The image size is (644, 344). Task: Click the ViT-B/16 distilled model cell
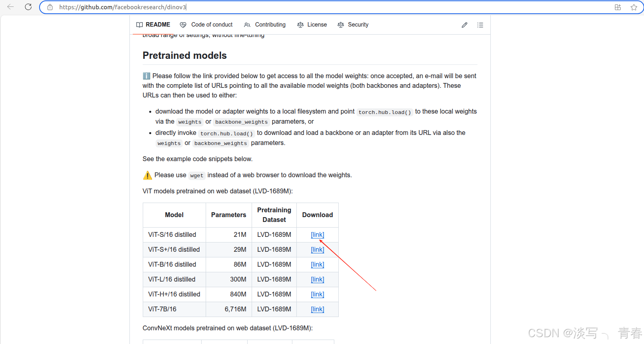coord(174,265)
